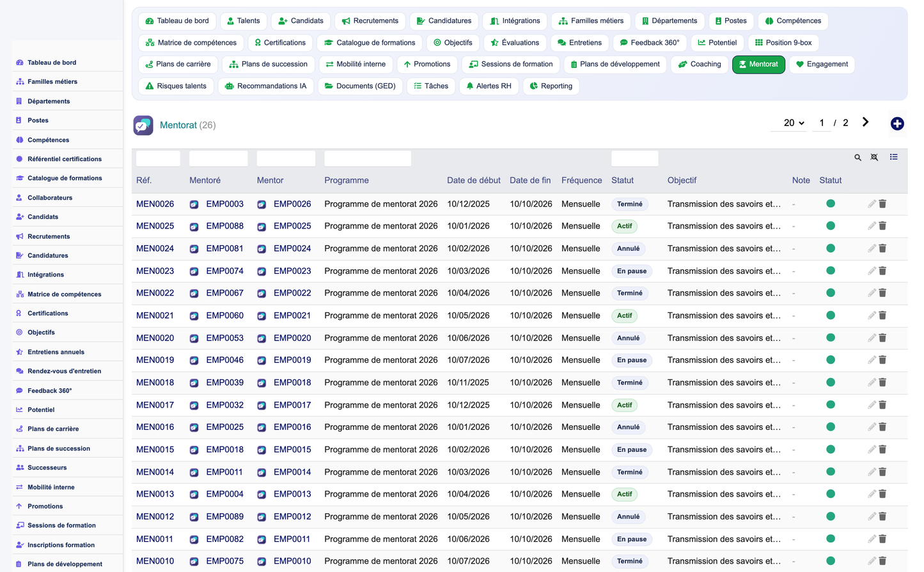Open the Coaching tab
Screen dimensions: 924x572
[x=700, y=64]
